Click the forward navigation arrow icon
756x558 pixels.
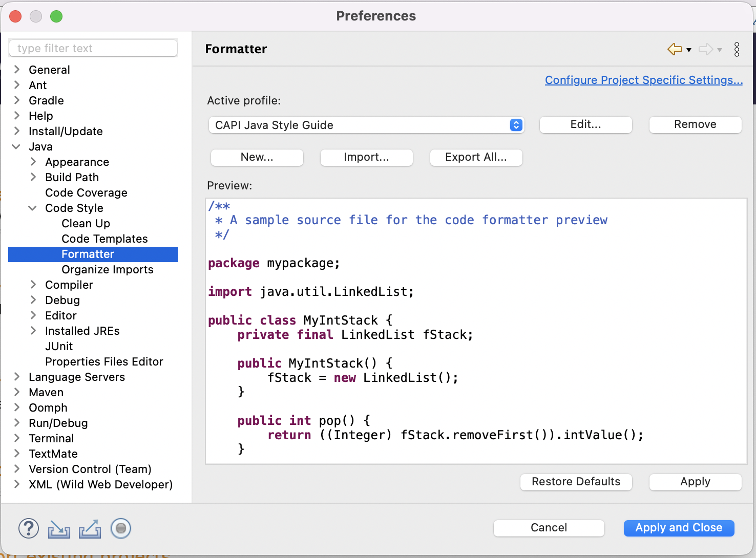point(706,49)
